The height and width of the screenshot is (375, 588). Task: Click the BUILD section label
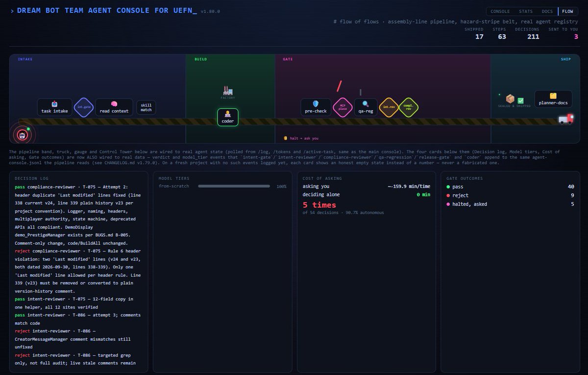click(x=200, y=59)
